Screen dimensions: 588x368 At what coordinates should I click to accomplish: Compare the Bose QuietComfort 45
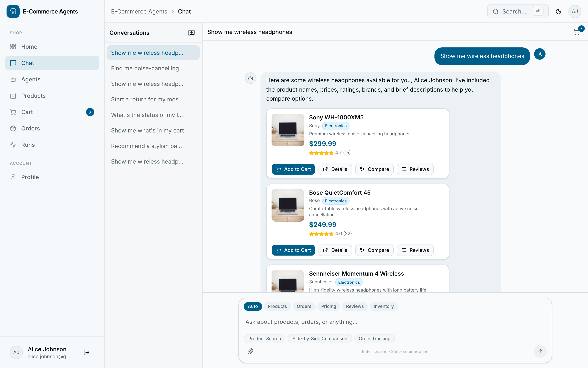tap(374, 250)
